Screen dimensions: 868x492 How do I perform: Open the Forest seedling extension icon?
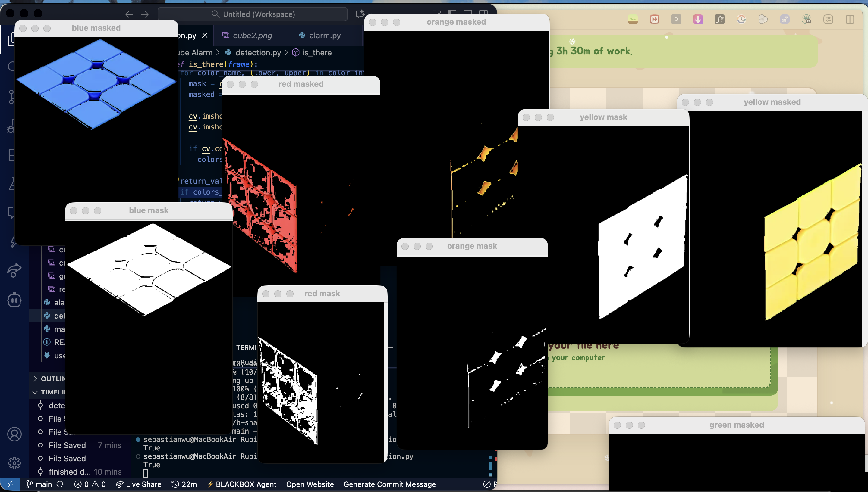pos(633,20)
